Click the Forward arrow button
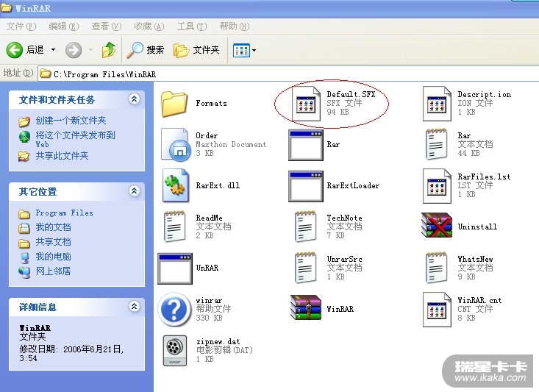Image resolution: width=539 pixels, height=392 pixels. click(x=74, y=50)
